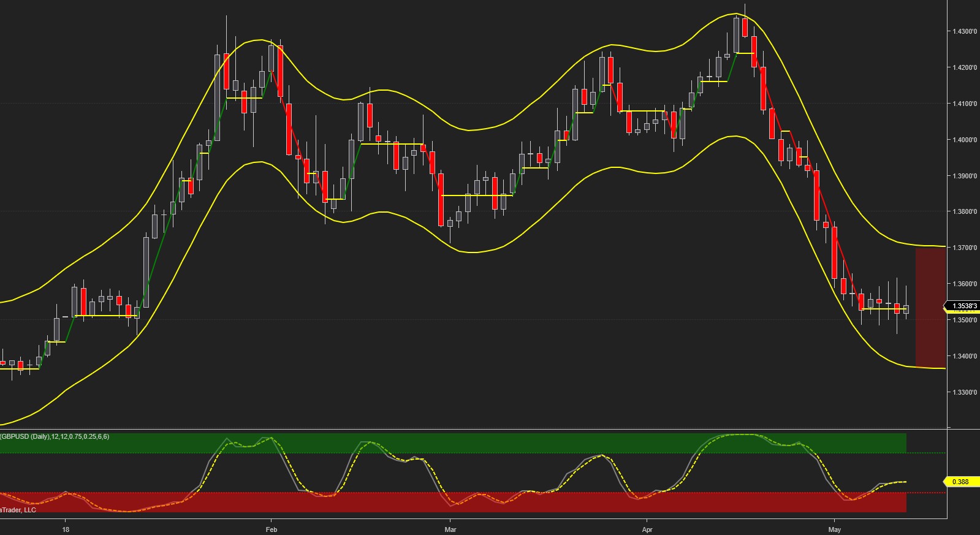Image resolution: width=980 pixels, height=535 pixels.
Task: Click the 1.3400'0 price axis label
Action: coord(964,356)
